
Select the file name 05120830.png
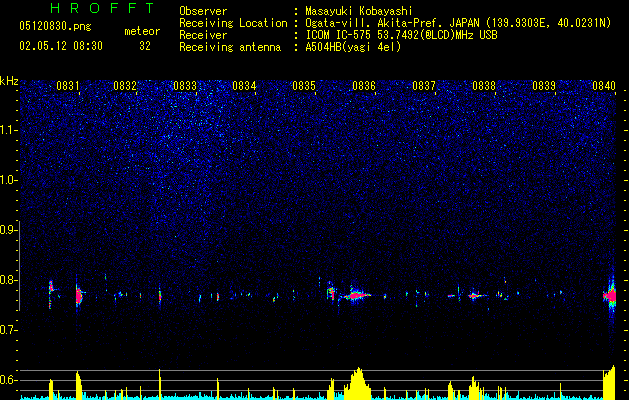[x=55, y=26]
